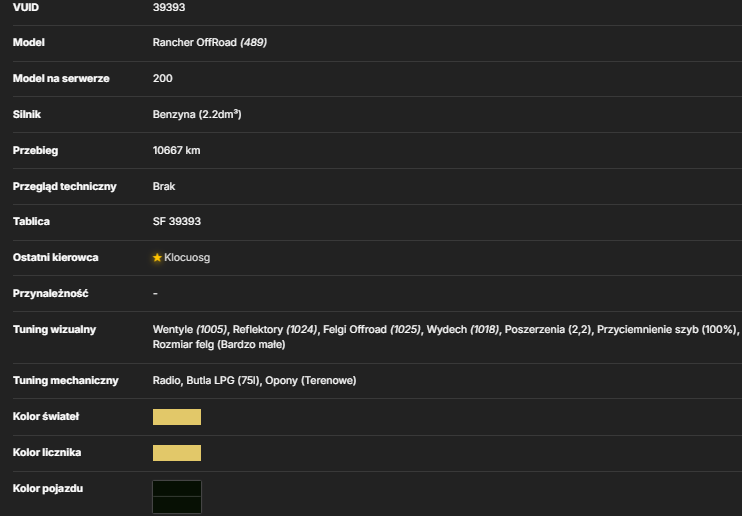Select the Kolor świateł yellow swatch

177,417
